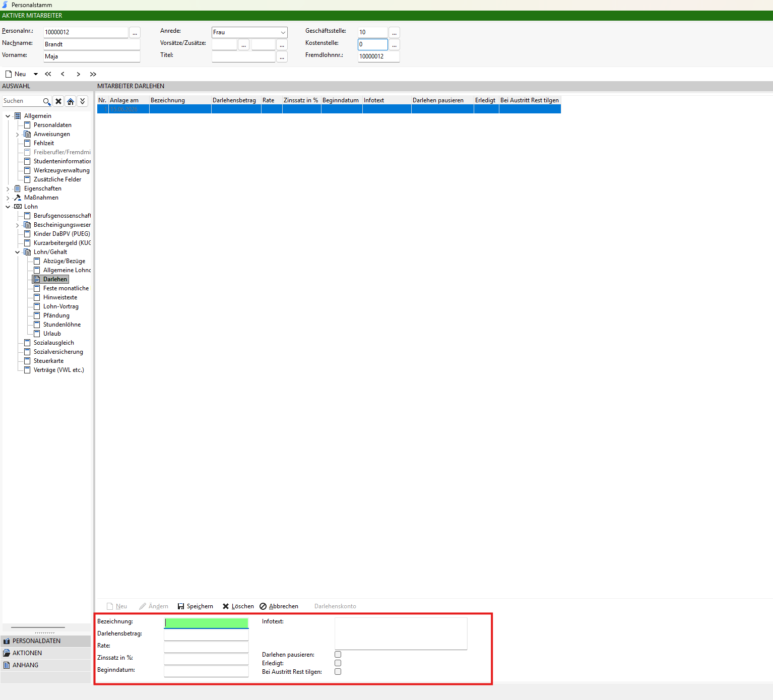The image size is (773, 700).
Task: Select Pfändung in the Lohn/Gehalt tree
Action: coord(56,315)
